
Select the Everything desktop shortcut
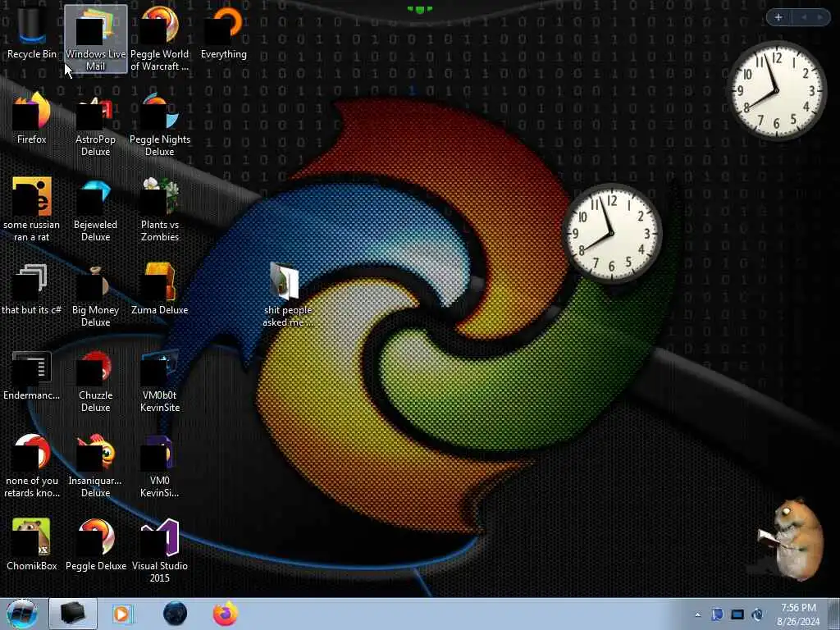point(224,33)
